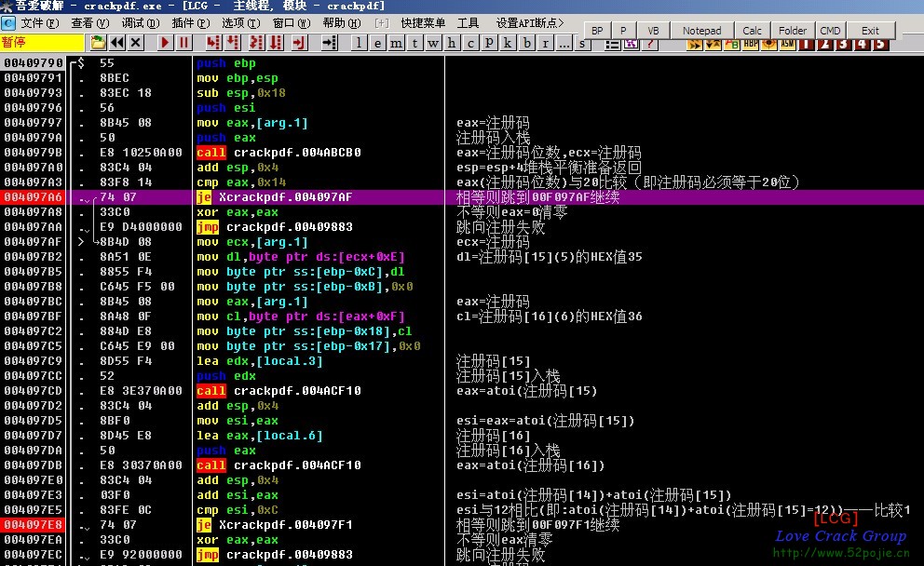The width and height of the screenshot is (924, 566).
Task: Open the references window with the r button
Action: (x=545, y=43)
